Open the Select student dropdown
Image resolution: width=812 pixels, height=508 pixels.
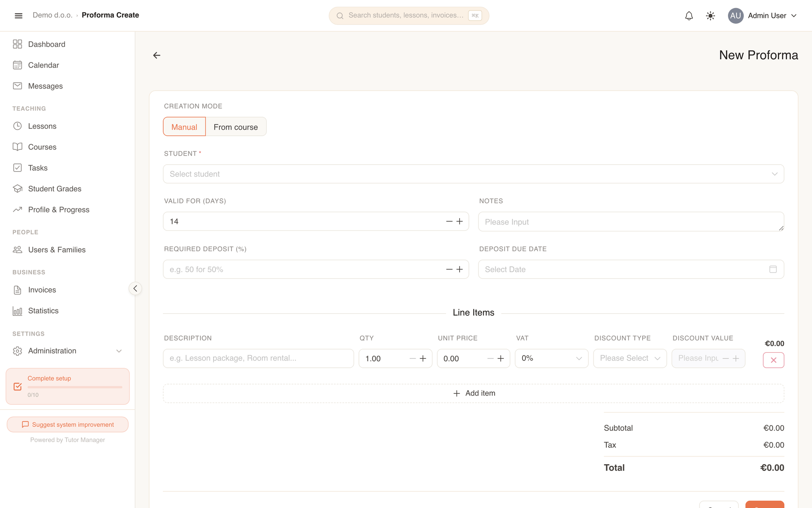pyautogui.click(x=473, y=174)
